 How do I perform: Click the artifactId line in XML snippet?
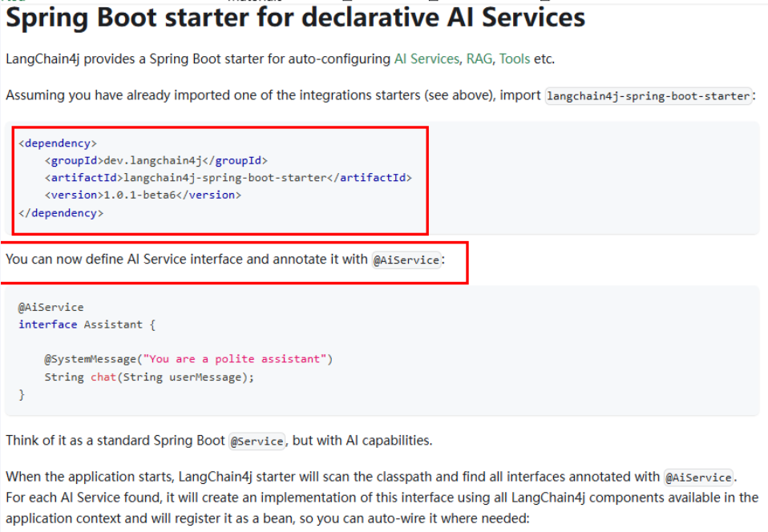(228, 178)
